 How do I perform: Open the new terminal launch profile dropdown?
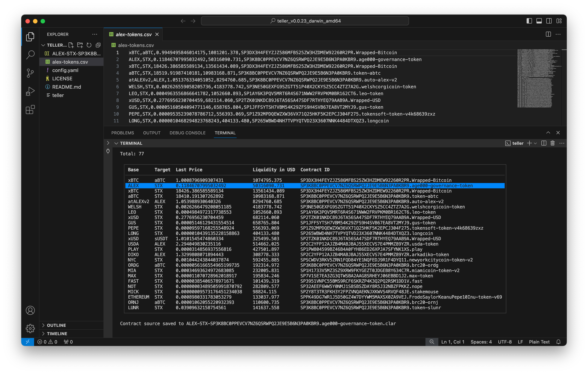[536, 143]
